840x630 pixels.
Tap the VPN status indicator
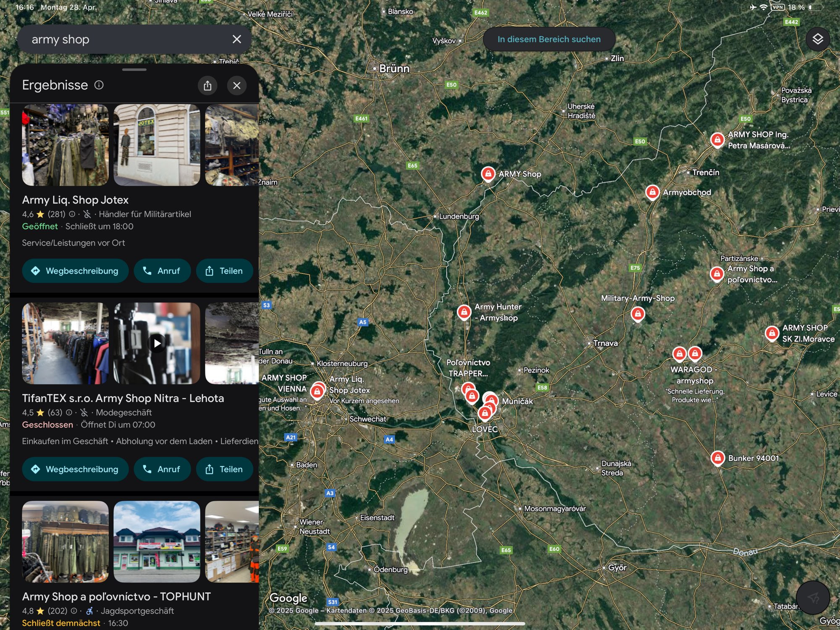[778, 7]
